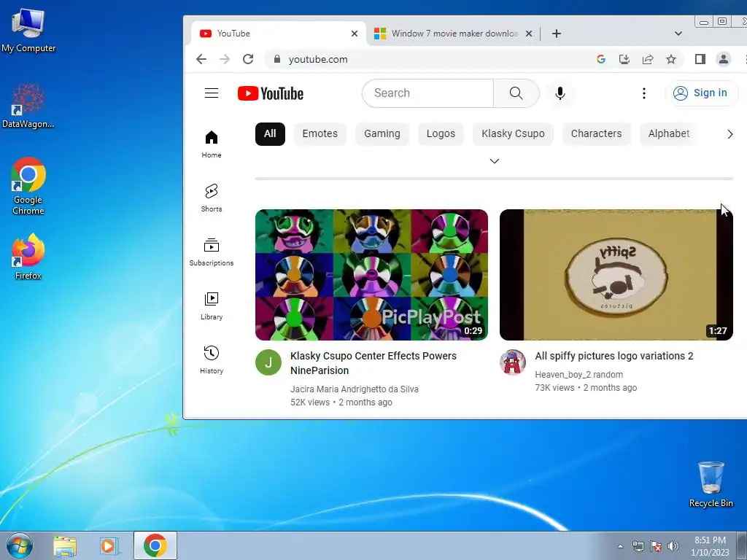The width and height of the screenshot is (747, 560).
Task: Open Subscriptions in sidebar
Action: [x=212, y=252]
